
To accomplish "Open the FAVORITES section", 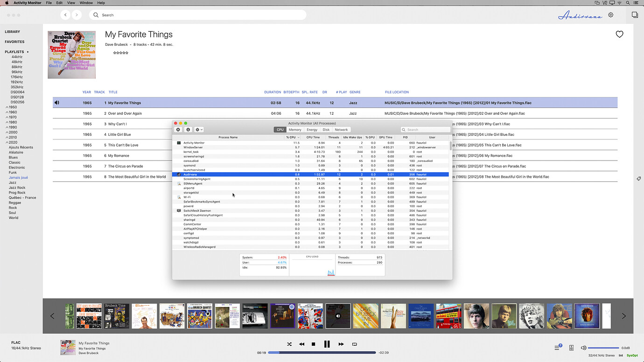I will pyautogui.click(x=14, y=42).
